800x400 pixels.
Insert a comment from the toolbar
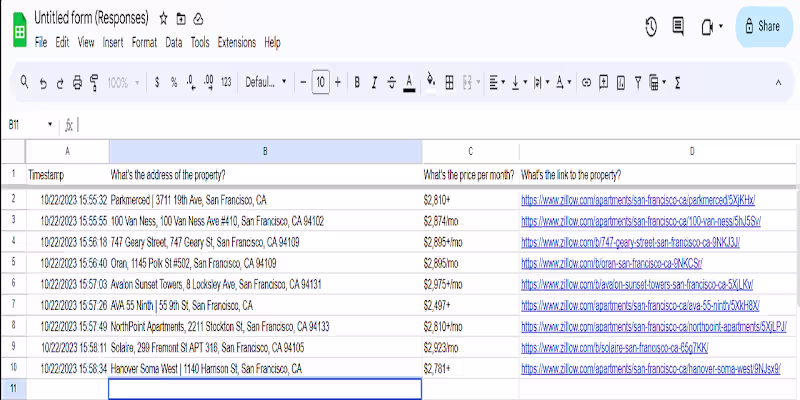click(x=604, y=83)
